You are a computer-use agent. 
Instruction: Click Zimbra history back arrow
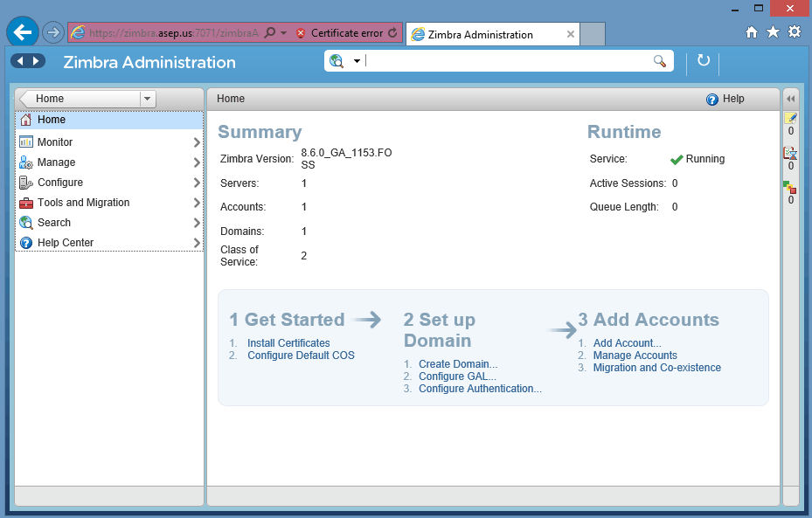click(20, 61)
